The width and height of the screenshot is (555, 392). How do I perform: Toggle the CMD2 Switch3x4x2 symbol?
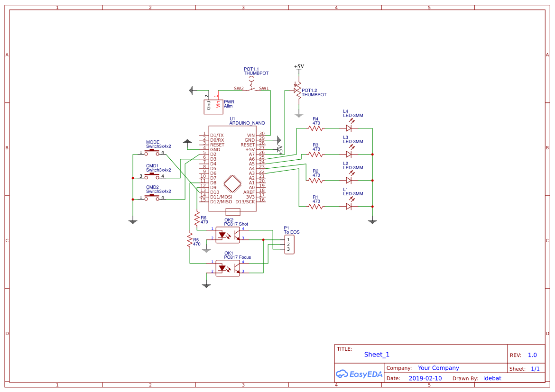click(x=151, y=196)
